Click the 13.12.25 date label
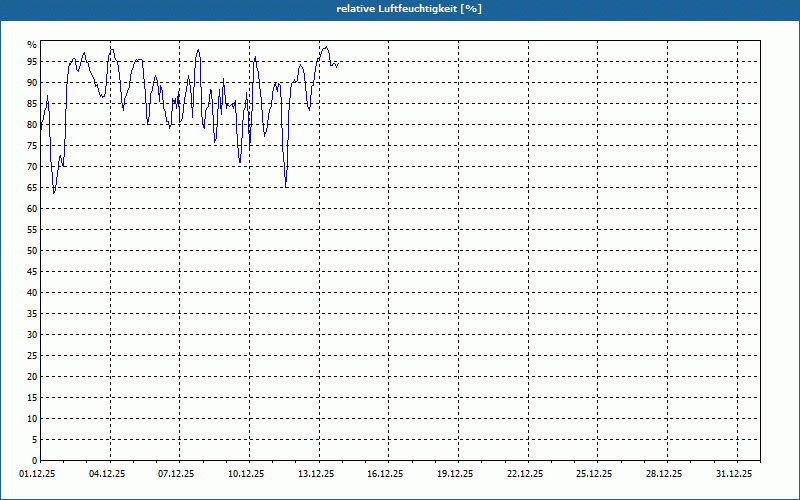The height and width of the screenshot is (500, 800). coord(316,474)
